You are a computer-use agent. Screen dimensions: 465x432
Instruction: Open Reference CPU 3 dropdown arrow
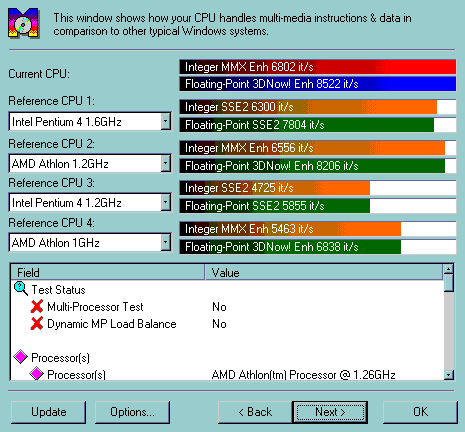pos(166,202)
